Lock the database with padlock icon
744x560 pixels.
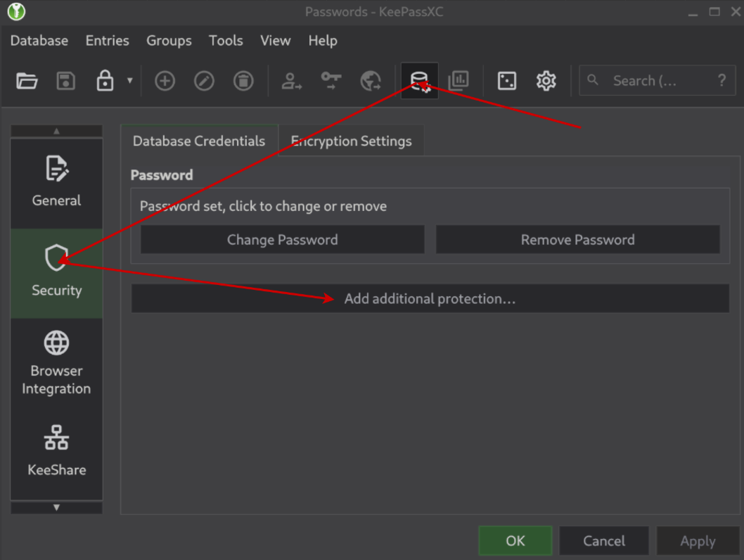(105, 81)
